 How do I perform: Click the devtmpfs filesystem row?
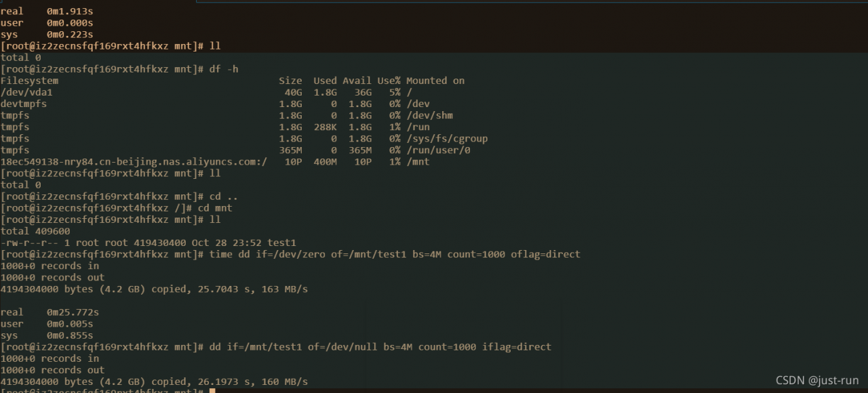(x=215, y=104)
